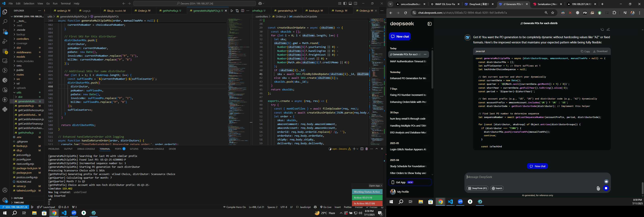Toggle VS Code primary side bar
Viewport: 644px width, 217px height.
coord(345,3)
